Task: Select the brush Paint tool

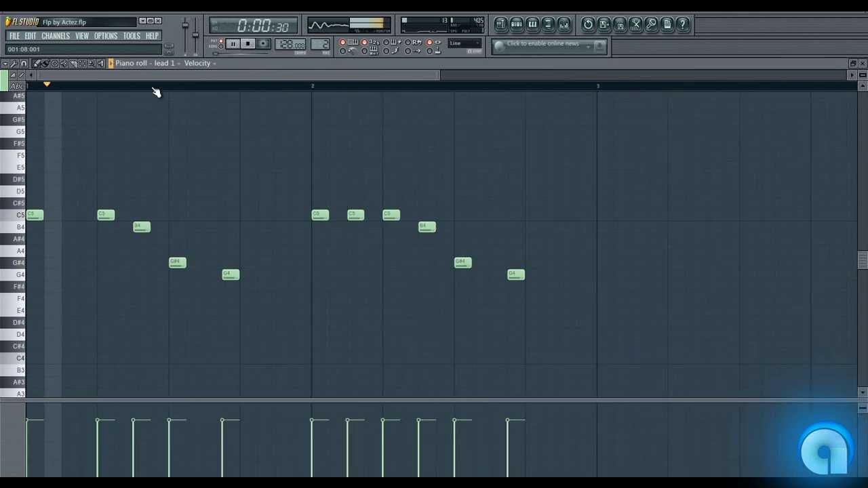Action: coord(45,64)
